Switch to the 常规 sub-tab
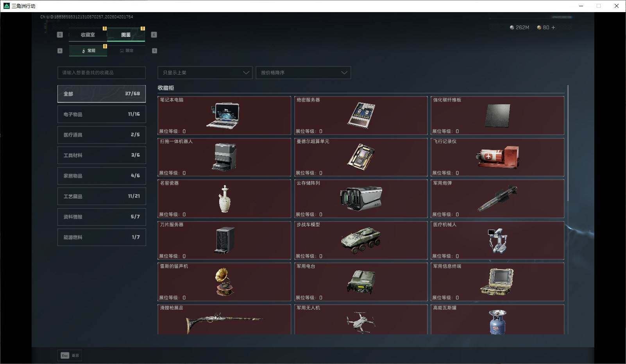626x364 pixels. tap(88, 51)
